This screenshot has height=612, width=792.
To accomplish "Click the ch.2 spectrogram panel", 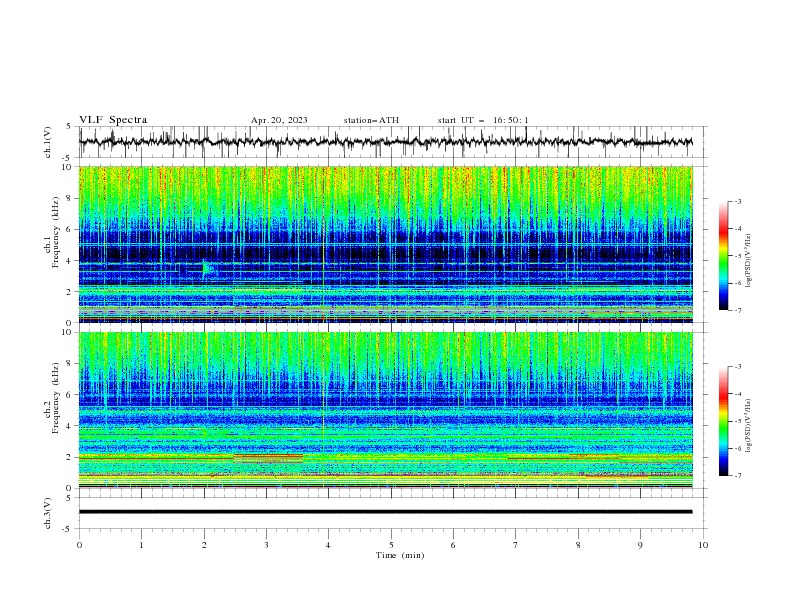I will [385, 410].
